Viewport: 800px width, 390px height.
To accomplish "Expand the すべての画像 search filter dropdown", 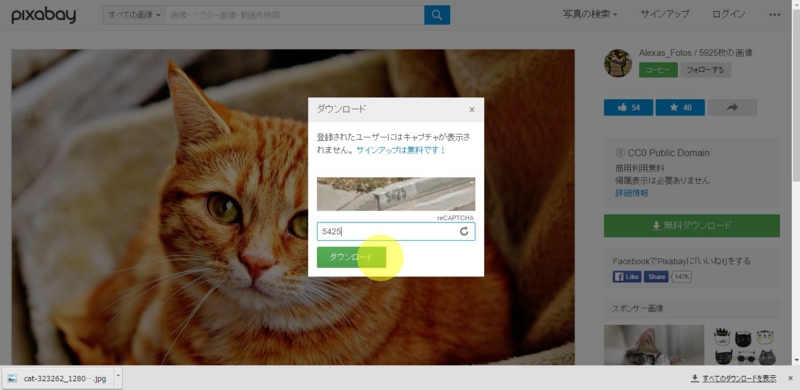I will tap(134, 15).
